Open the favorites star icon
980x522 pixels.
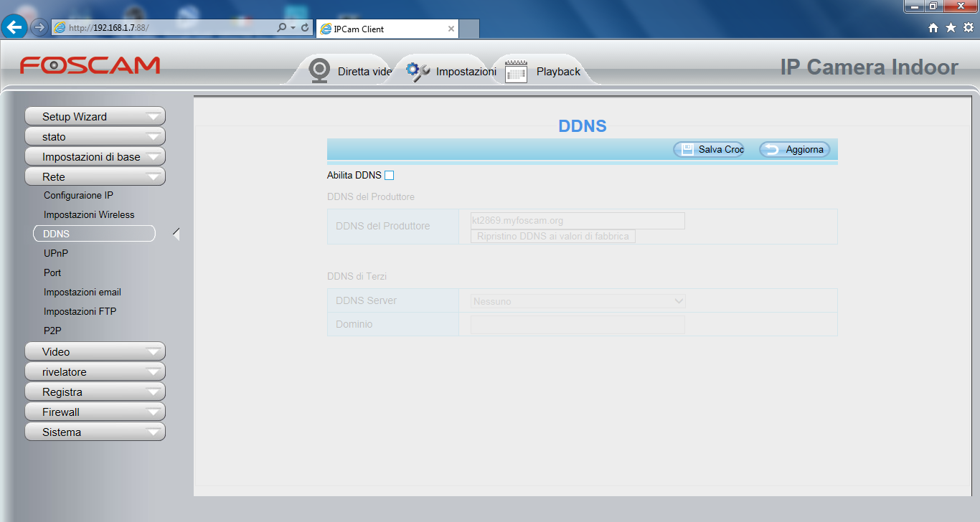[x=951, y=27]
